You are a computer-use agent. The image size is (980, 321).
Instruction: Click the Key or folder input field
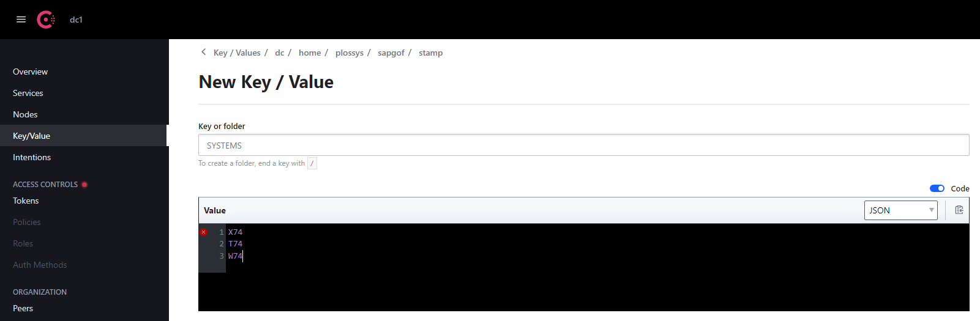click(x=583, y=145)
